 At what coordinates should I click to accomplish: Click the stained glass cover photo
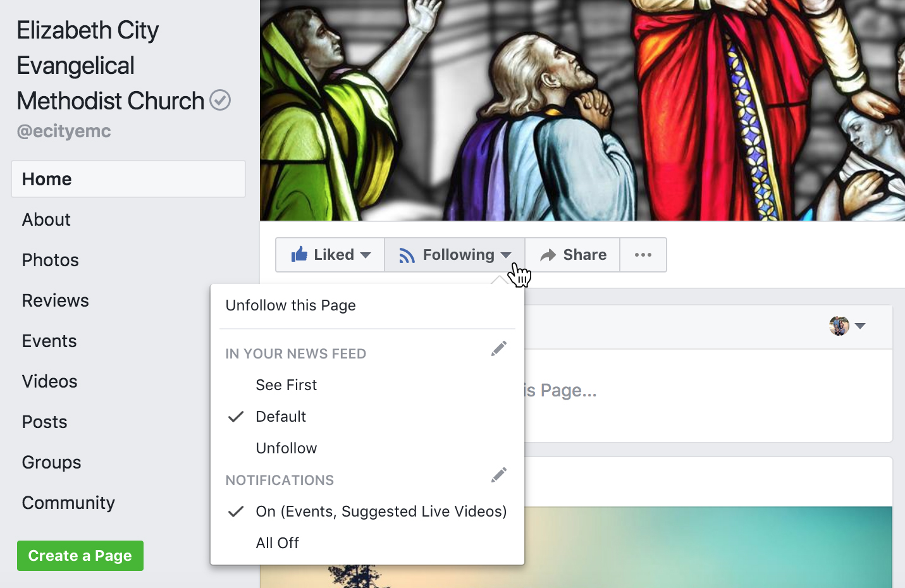pyautogui.click(x=582, y=110)
